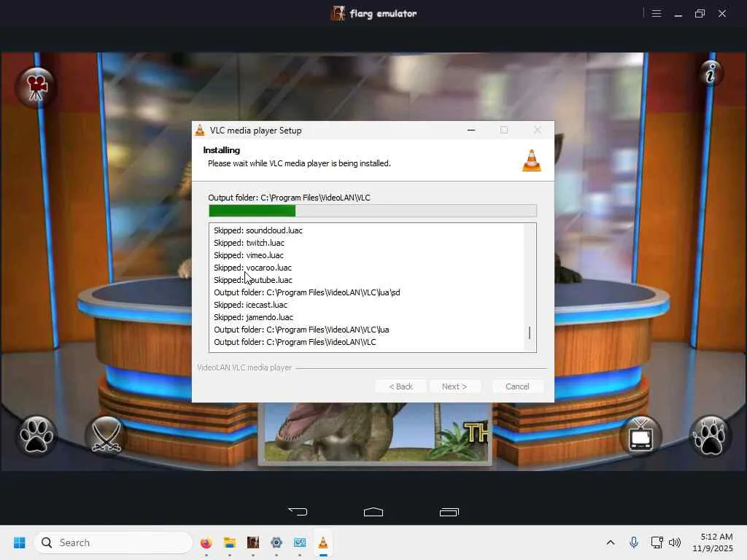Open the Windows Start menu

pos(20,542)
